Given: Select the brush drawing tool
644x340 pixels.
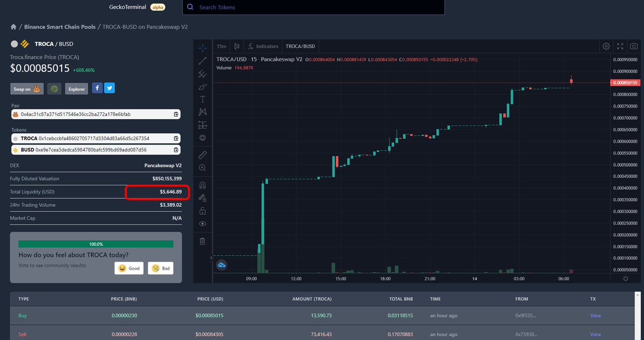Looking at the screenshot, I should [x=202, y=86].
